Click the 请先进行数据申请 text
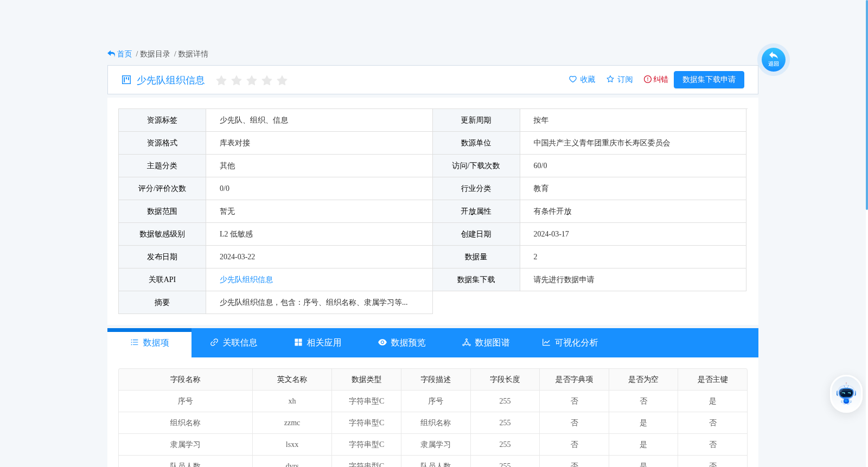This screenshot has height=467, width=868. 564,280
